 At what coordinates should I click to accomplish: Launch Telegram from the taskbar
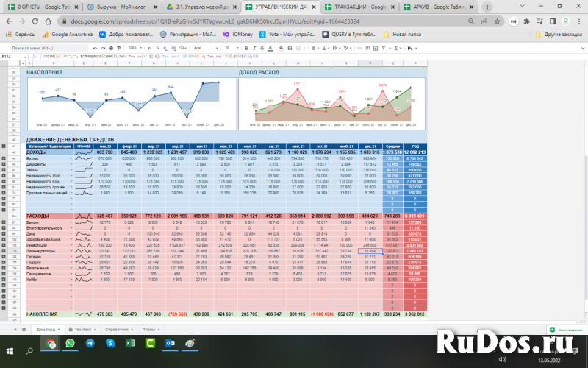pos(90,343)
